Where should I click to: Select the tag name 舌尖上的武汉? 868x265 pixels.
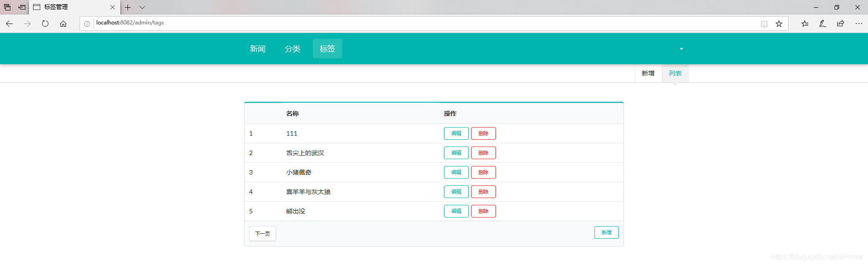pos(305,153)
